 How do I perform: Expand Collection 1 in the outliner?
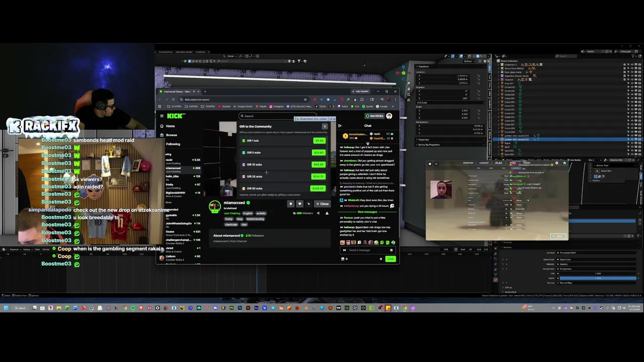click(499, 65)
